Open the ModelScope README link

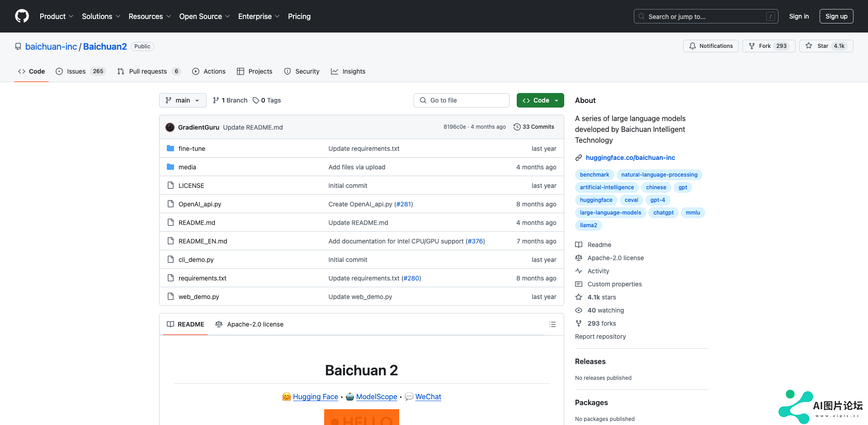(377, 397)
